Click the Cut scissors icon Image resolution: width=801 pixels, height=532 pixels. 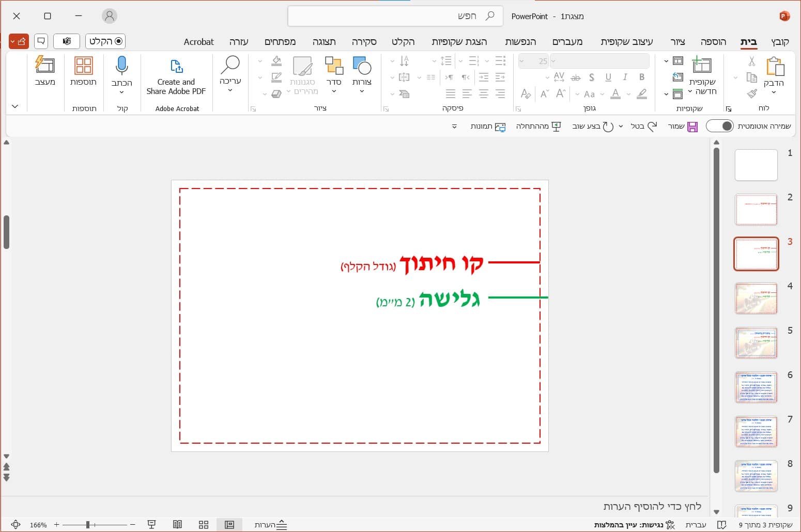751,61
